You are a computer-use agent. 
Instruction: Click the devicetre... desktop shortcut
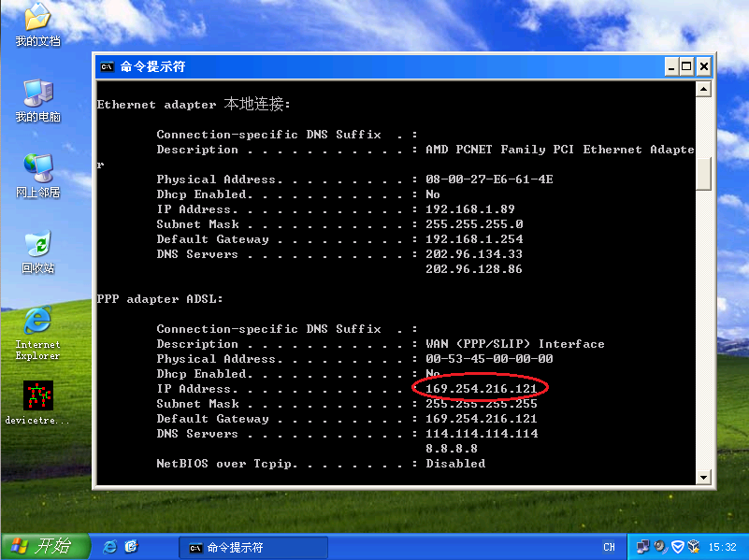37,402
